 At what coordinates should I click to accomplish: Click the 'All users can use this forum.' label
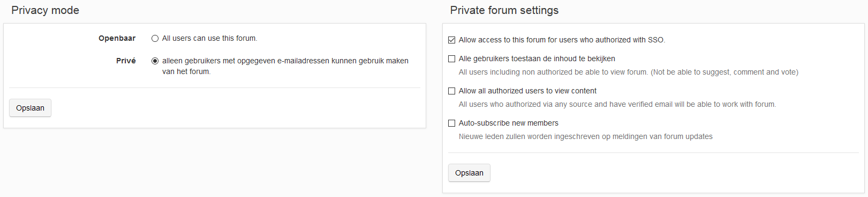coord(209,39)
